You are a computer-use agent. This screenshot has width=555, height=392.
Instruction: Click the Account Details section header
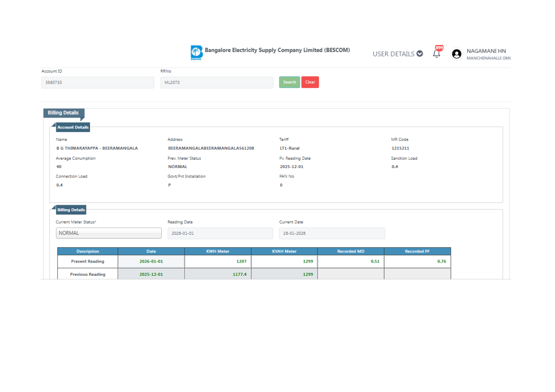point(73,127)
